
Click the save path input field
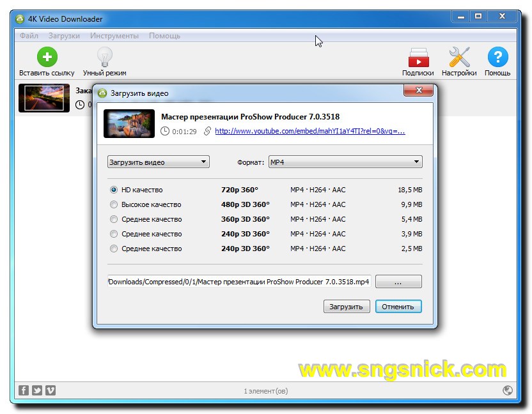click(239, 281)
